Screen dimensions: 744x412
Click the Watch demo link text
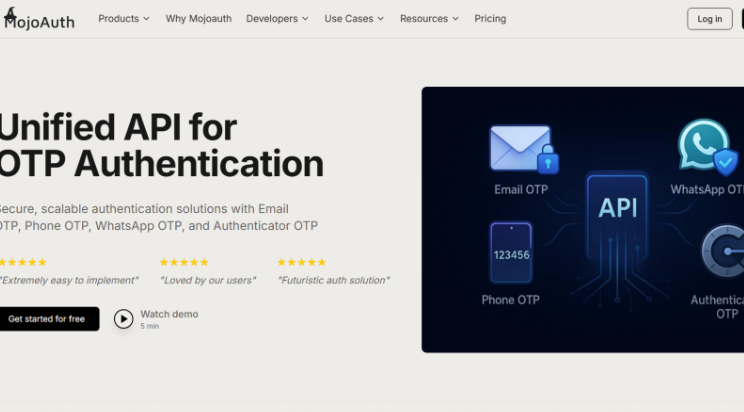tap(169, 314)
